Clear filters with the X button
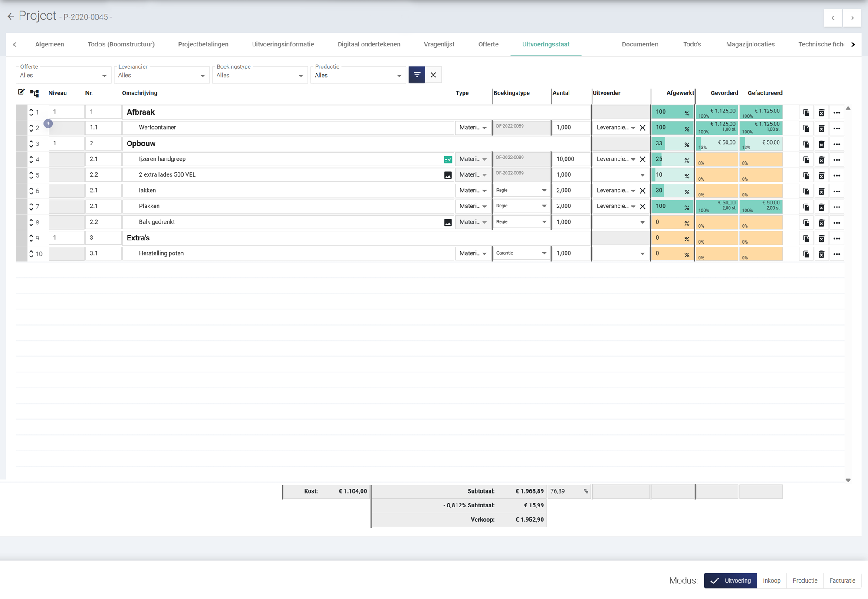 433,75
